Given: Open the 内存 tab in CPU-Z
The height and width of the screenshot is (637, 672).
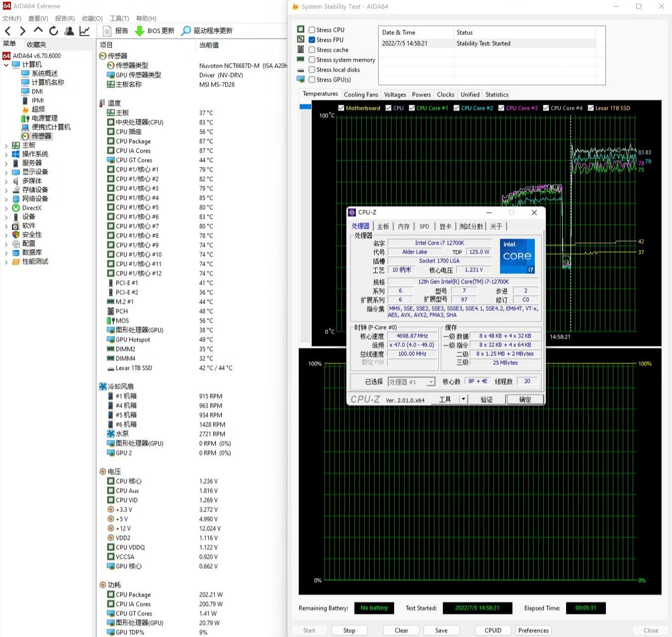Looking at the screenshot, I should tap(404, 227).
